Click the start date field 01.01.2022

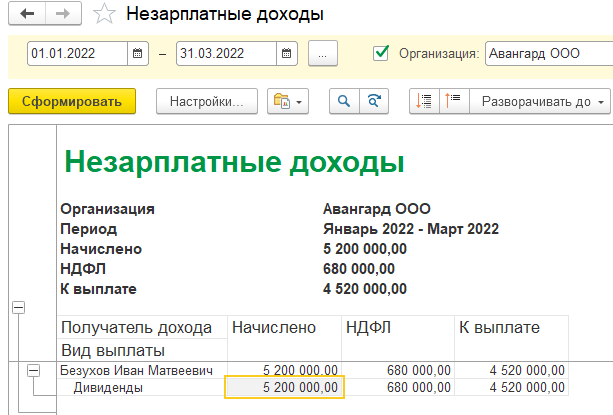(x=76, y=53)
